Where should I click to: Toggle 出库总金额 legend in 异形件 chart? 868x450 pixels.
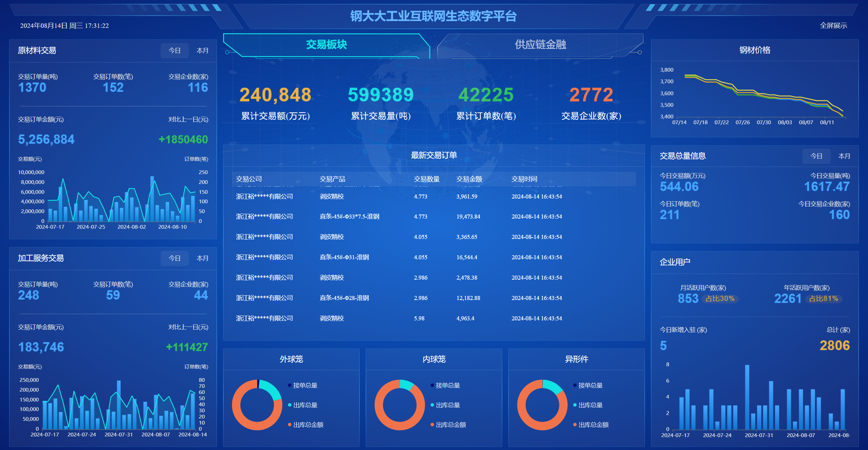coord(591,425)
